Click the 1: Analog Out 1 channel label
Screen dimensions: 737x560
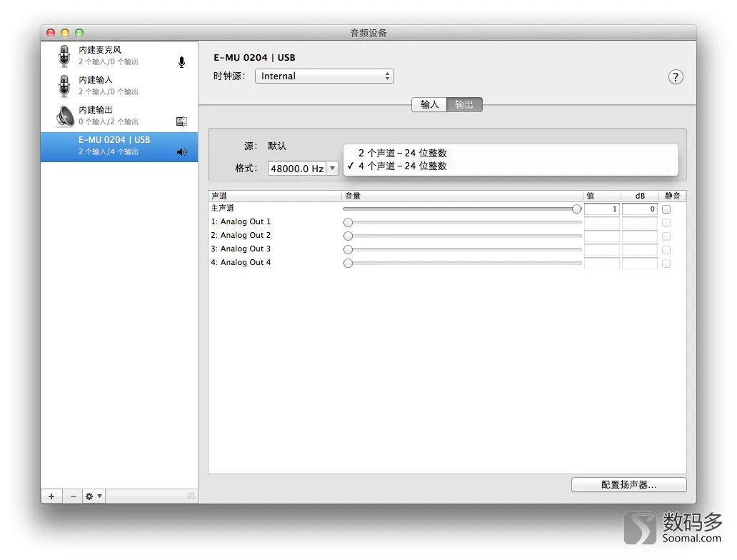(x=241, y=221)
